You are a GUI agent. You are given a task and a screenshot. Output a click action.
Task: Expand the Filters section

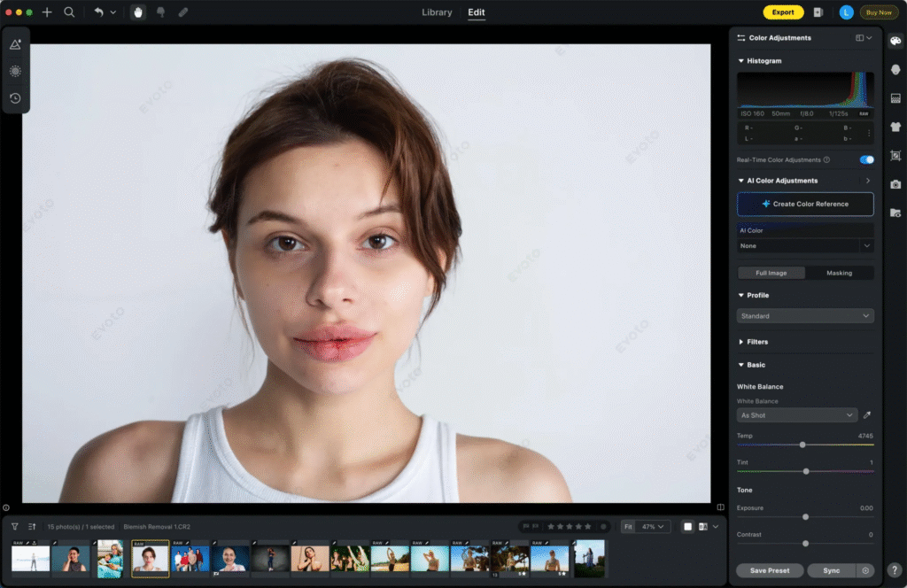pyautogui.click(x=756, y=342)
